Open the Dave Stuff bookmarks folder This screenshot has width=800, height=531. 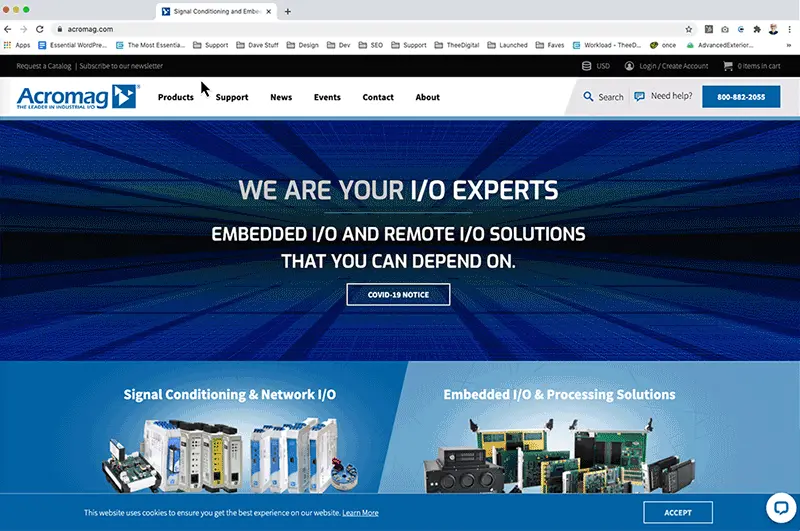(x=258, y=45)
